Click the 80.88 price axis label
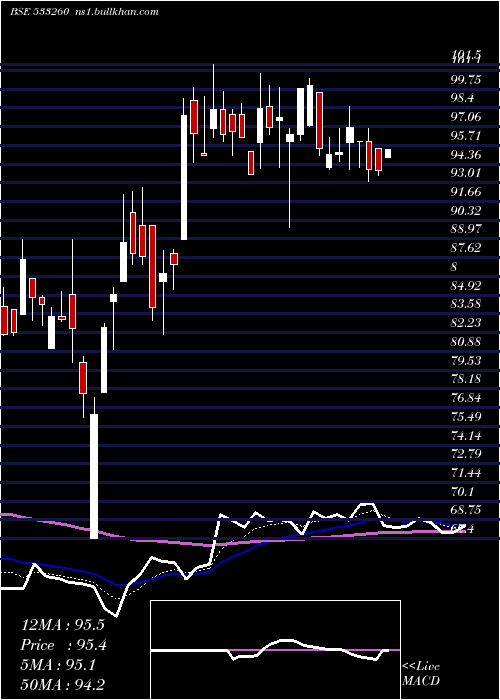Image resolution: width=500 pixels, height=700 pixels. pos(466,342)
